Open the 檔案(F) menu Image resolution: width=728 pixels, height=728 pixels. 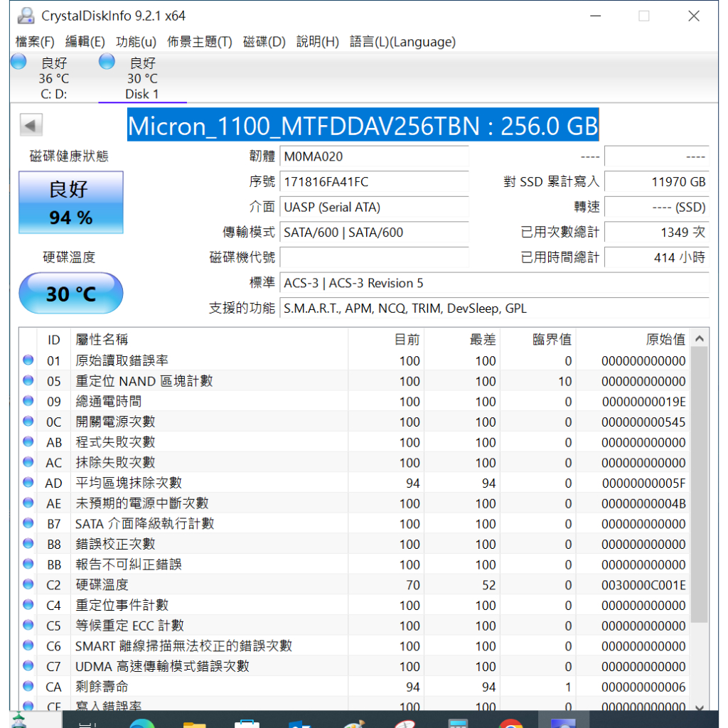click(35, 42)
